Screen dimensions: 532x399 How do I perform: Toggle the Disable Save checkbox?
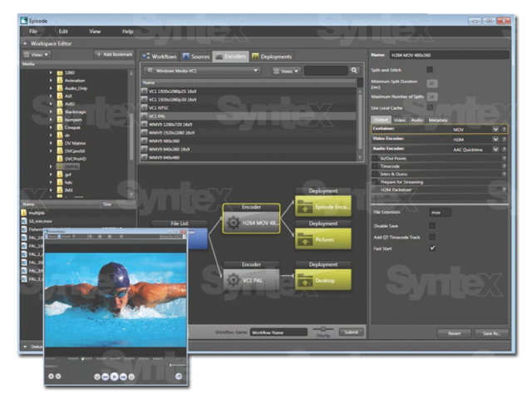point(431,224)
